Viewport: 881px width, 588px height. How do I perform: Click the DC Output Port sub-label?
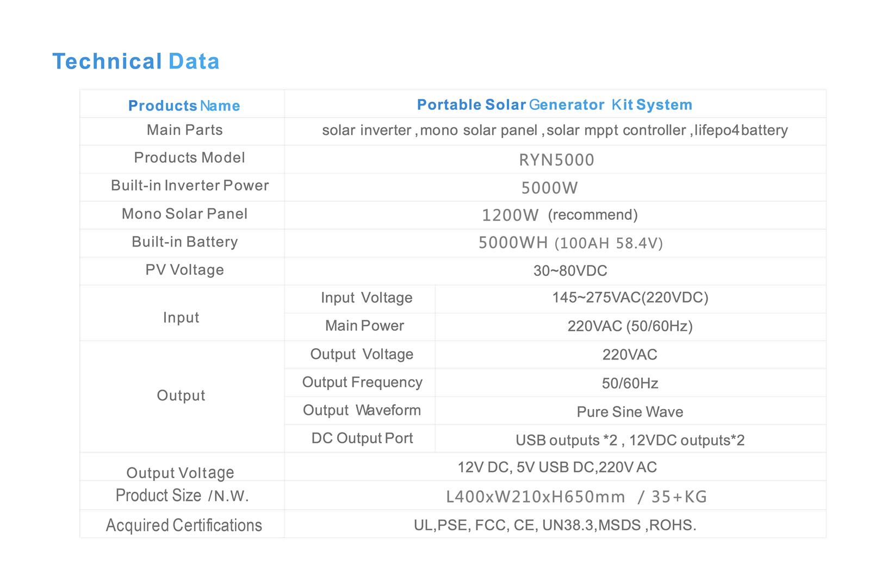tap(362, 438)
